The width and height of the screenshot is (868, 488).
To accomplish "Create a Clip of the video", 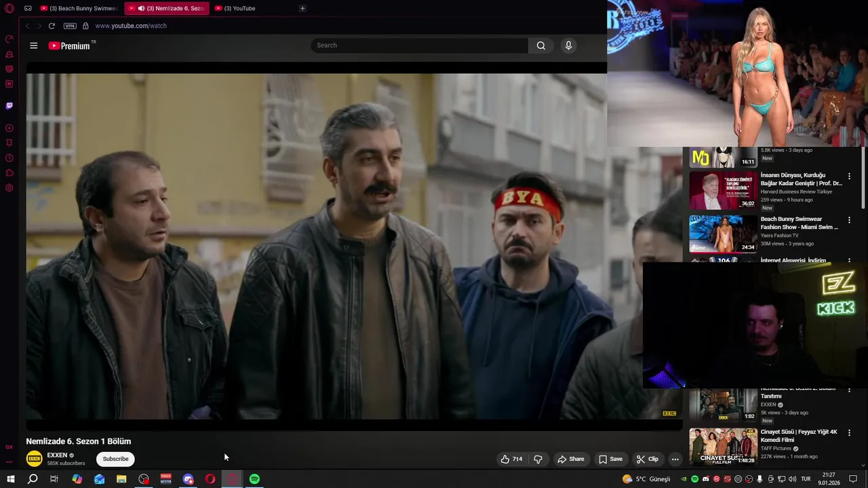I will [x=647, y=459].
